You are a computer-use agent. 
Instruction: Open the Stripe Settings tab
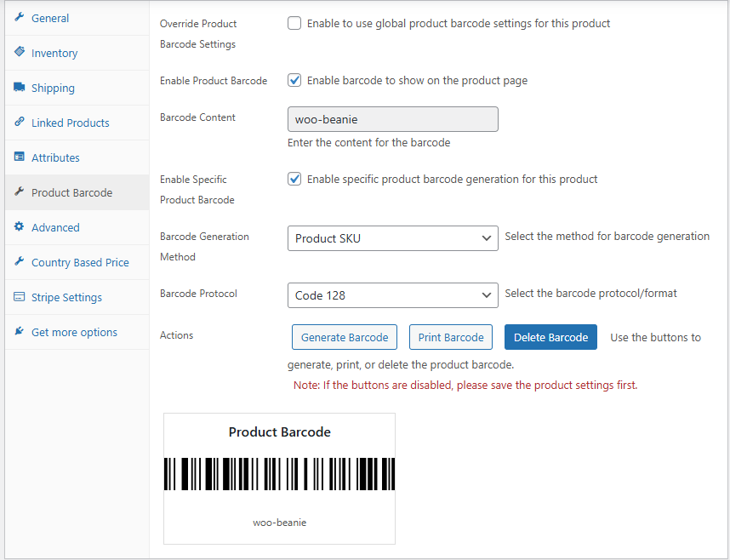click(77, 298)
